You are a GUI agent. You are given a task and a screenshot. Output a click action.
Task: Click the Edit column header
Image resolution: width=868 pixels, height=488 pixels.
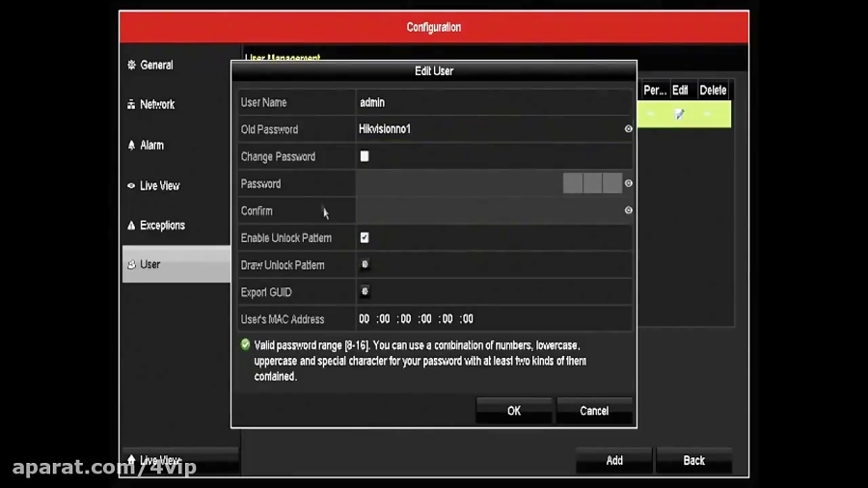pyautogui.click(x=680, y=91)
